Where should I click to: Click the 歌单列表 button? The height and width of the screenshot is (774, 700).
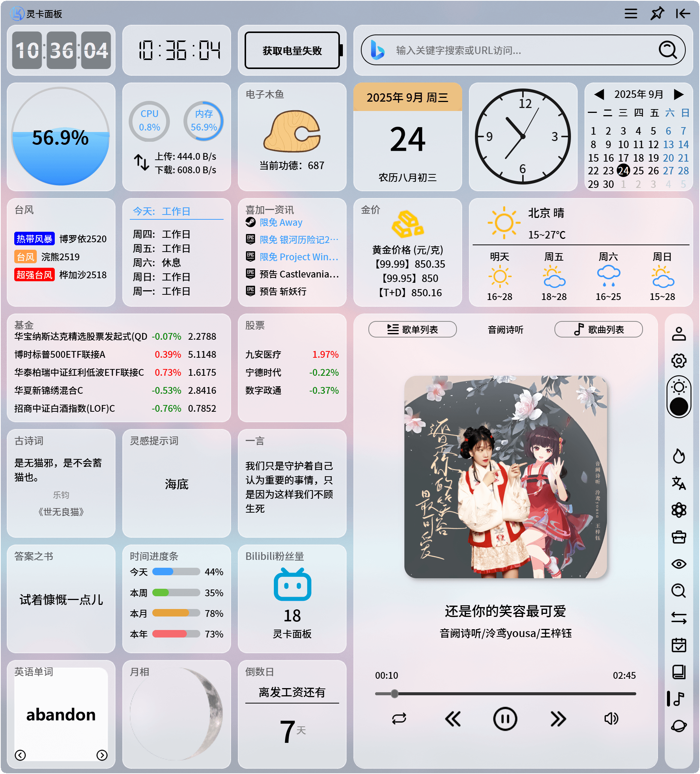click(x=412, y=329)
